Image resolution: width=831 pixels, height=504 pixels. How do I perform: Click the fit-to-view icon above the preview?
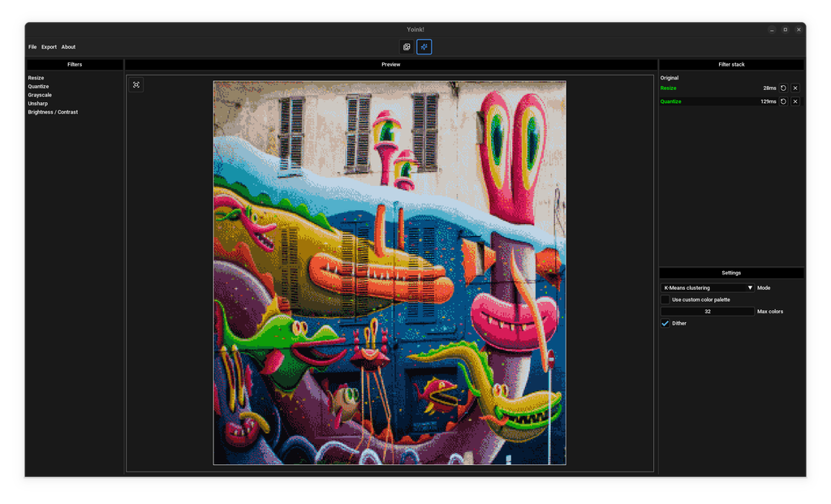pyautogui.click(x=136, y=84)
